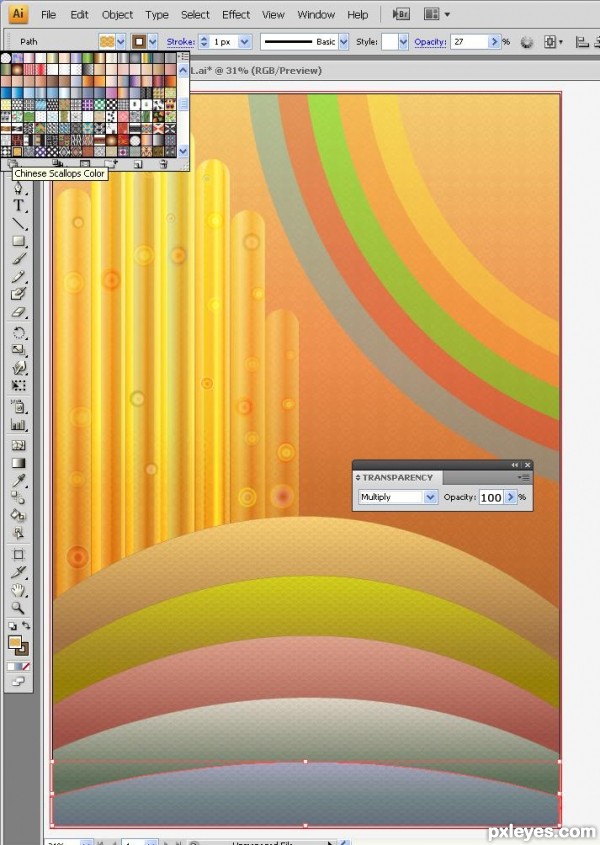Screen dimensions: 600x845
Task: Select the Hand tool
Action: (x=18, y=590)
